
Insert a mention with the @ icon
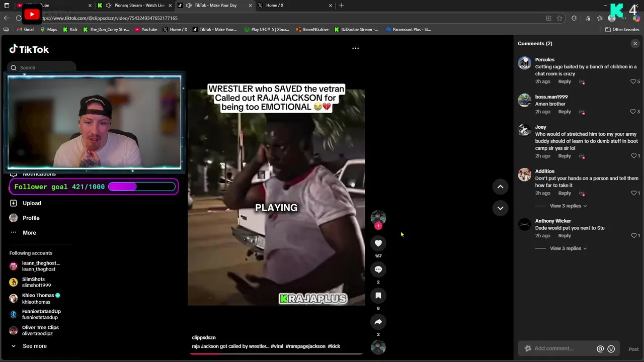600,349
